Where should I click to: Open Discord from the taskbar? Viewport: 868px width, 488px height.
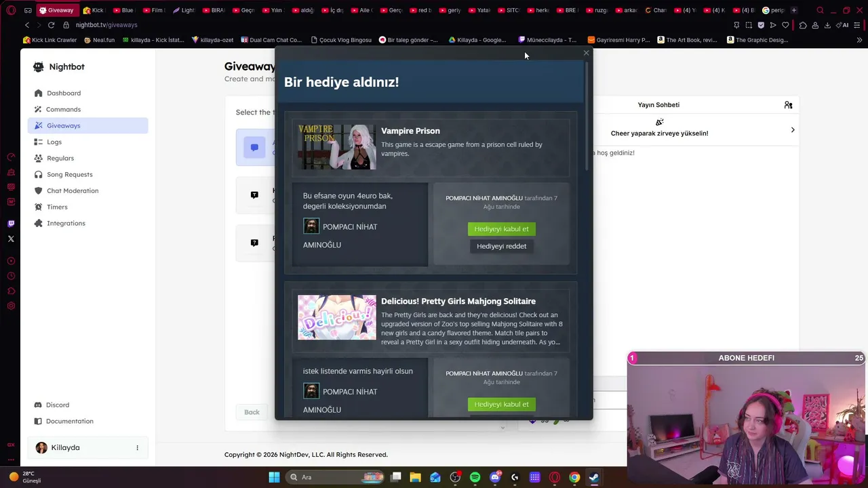pyautogui.click(x=495, y=477)
